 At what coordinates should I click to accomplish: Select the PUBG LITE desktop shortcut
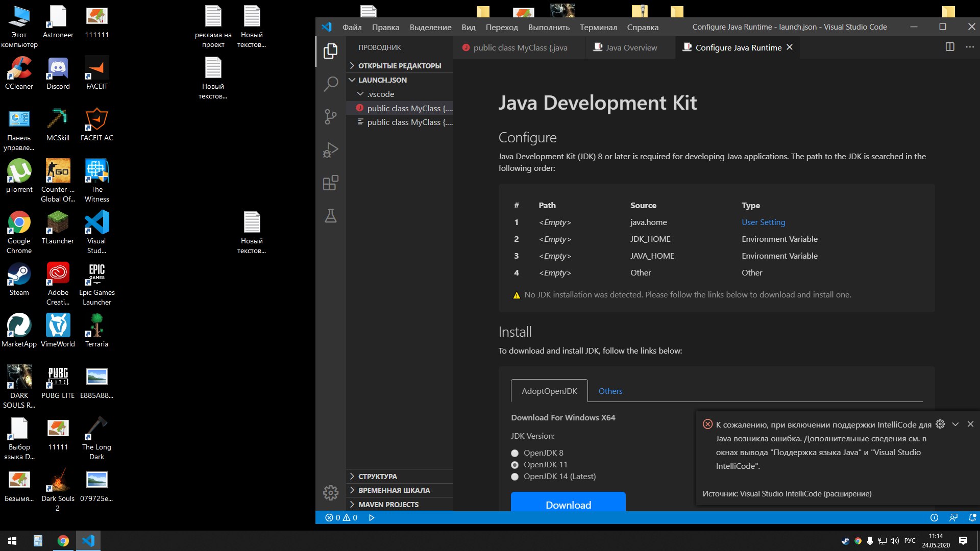tap(58, 382)
